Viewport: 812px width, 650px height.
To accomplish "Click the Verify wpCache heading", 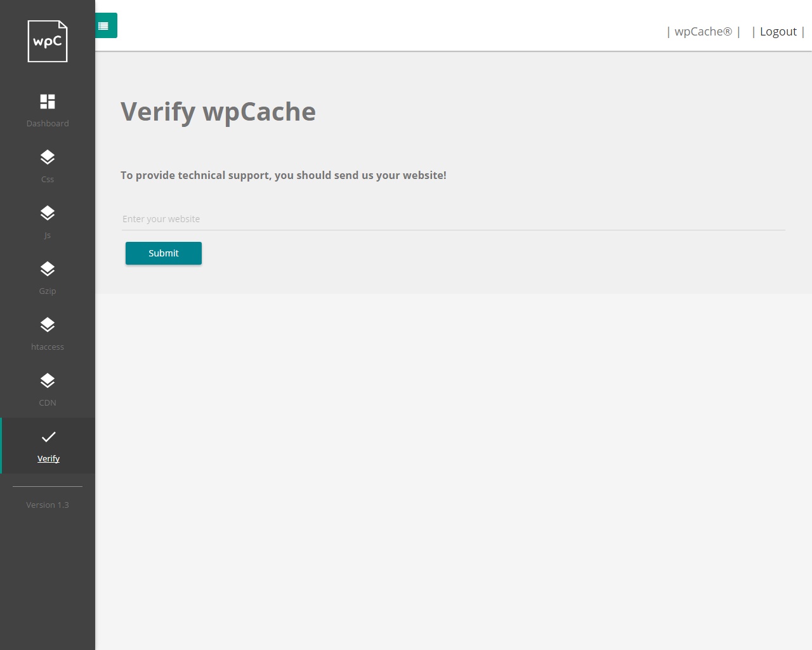I will [218, 112].
